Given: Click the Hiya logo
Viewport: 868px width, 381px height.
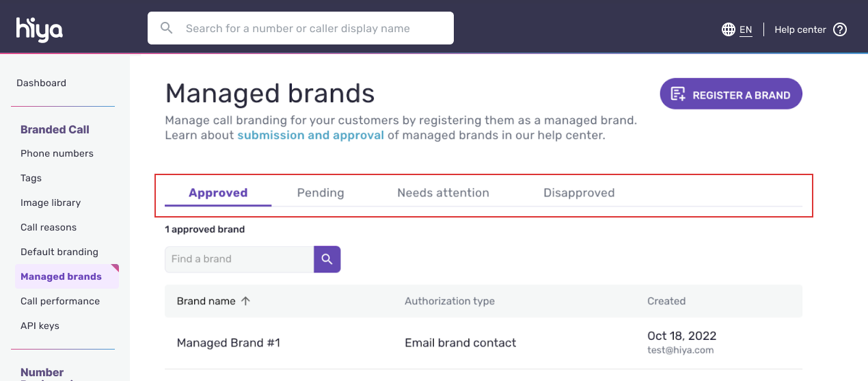Looking at the screenshot, I should 40,29.
